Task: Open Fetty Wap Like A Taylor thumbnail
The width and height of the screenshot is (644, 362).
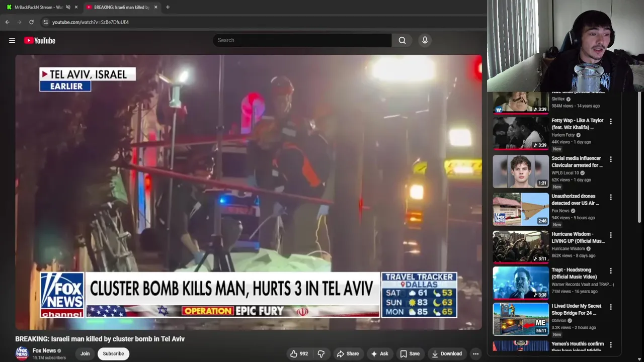Action: pos(521,133)
